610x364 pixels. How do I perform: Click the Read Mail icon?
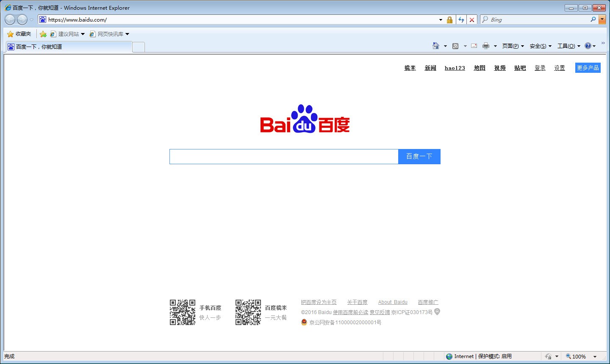click(x=474, y=46)
